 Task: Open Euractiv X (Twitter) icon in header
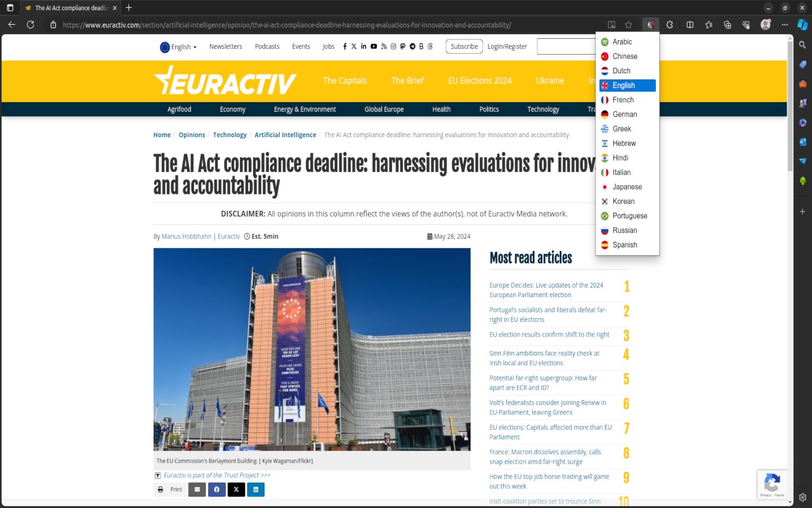pyautogui.click(x=354, y=46)
